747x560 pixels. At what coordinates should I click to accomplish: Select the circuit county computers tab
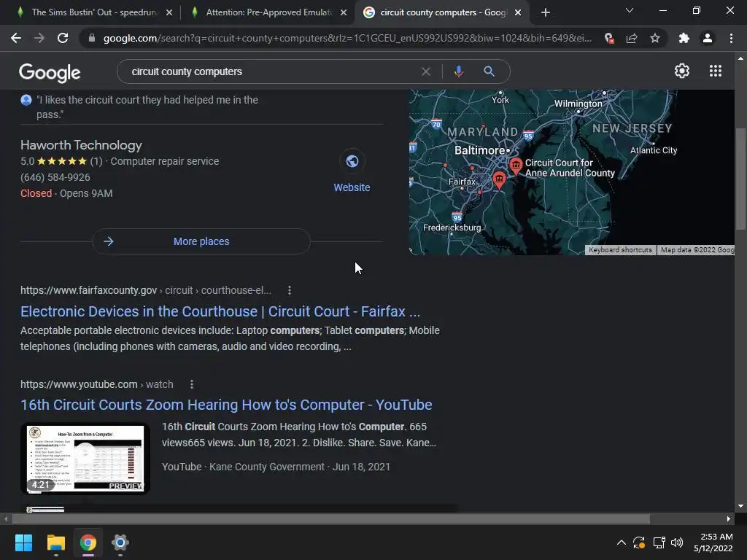pyautogui.click(x=443, y=12)
